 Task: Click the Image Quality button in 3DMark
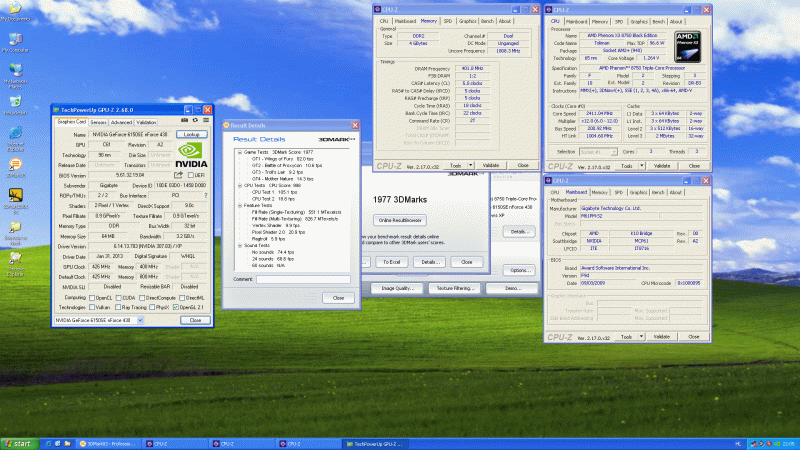397,288
